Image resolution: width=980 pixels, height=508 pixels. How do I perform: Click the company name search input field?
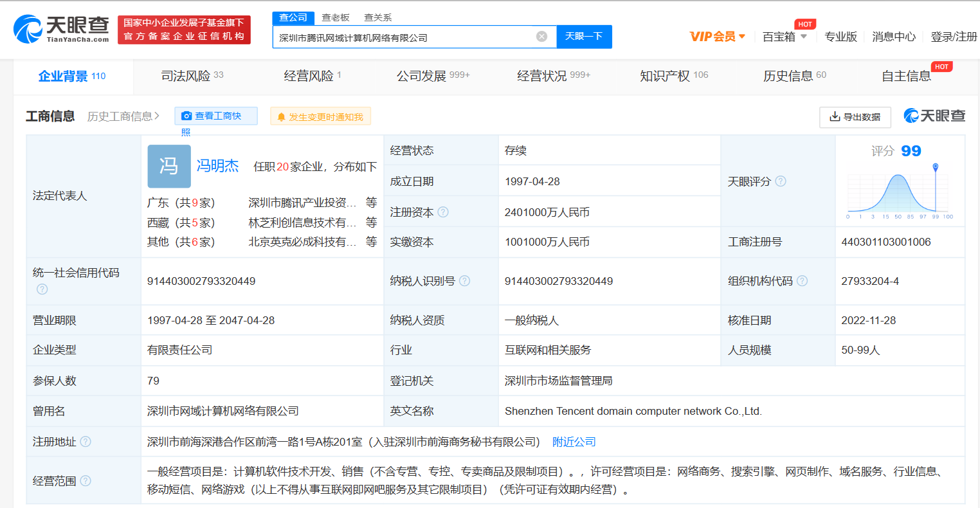click(402, 37)
